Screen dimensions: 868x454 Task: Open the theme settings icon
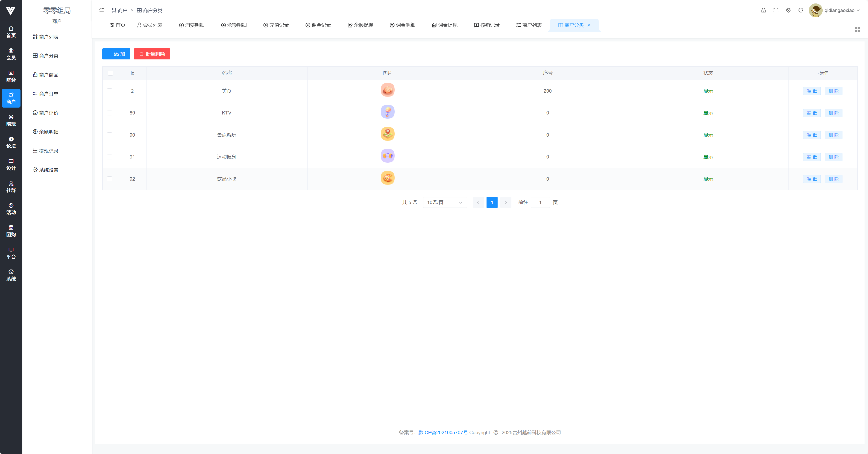(788, 10)
